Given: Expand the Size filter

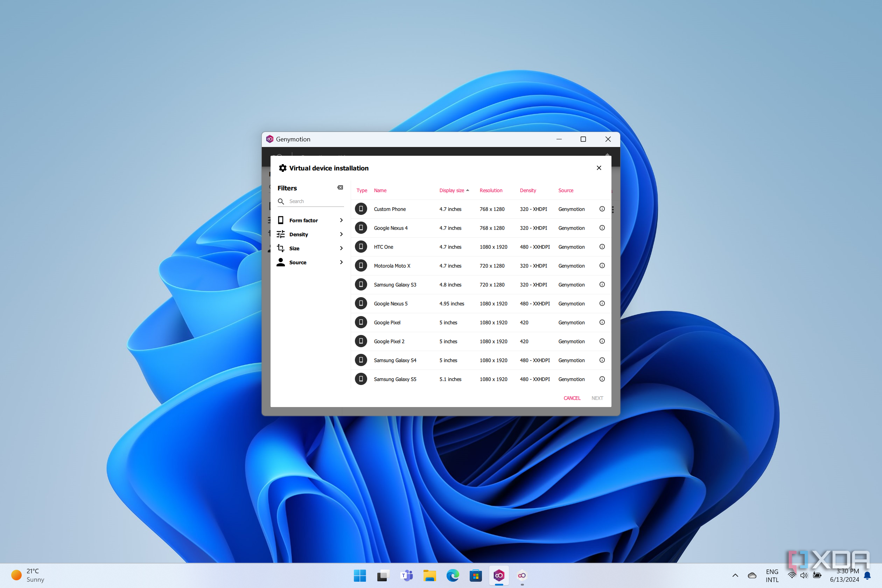Looking at the screenshot, I should (310, 248).
